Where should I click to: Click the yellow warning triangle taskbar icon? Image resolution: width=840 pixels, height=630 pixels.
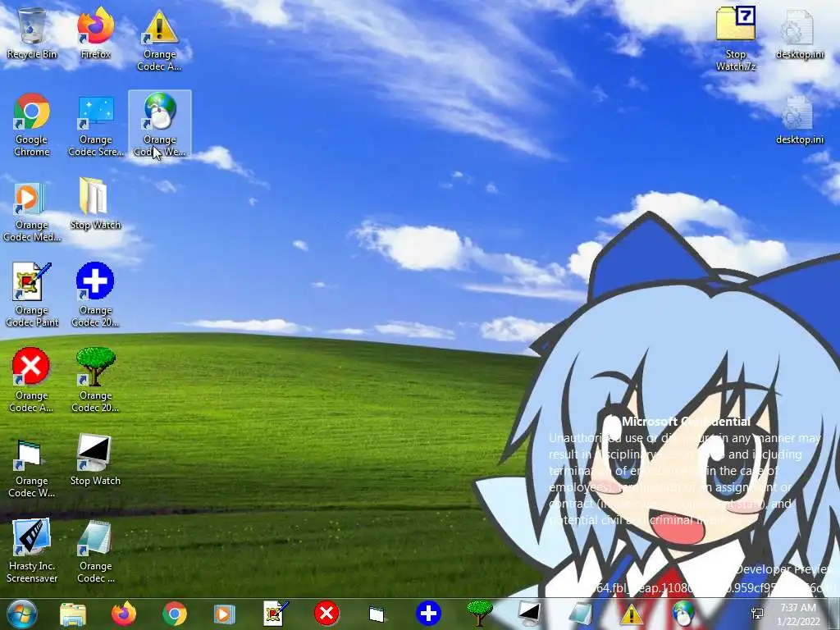(631, 614)
